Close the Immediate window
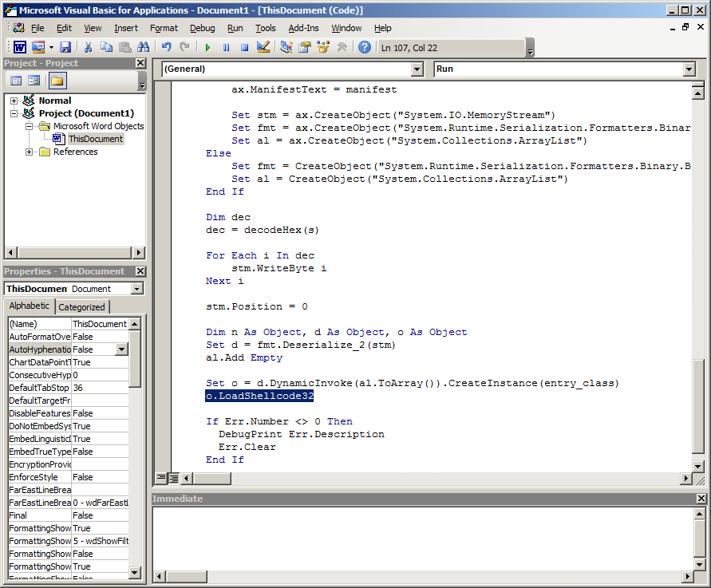Screen dimensions: 711x588 click(701, 499)
